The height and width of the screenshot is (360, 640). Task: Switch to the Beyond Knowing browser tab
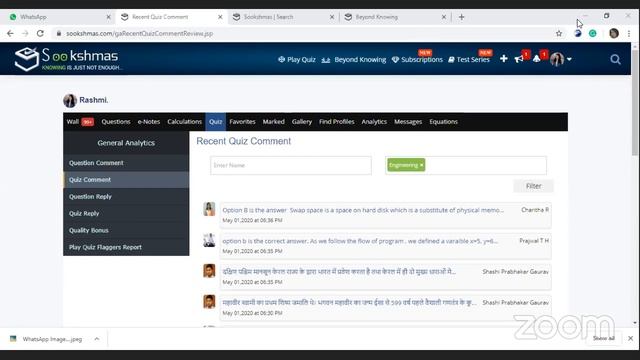coord(394,17)
